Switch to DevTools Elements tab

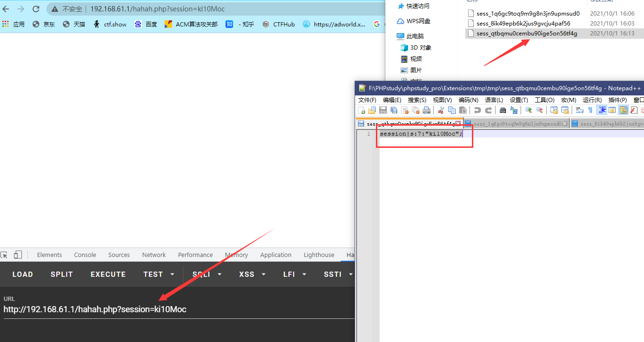[x=49, y=255]
